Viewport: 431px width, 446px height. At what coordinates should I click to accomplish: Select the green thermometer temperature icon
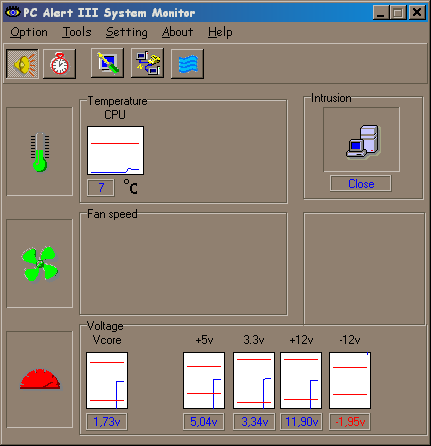40,152
